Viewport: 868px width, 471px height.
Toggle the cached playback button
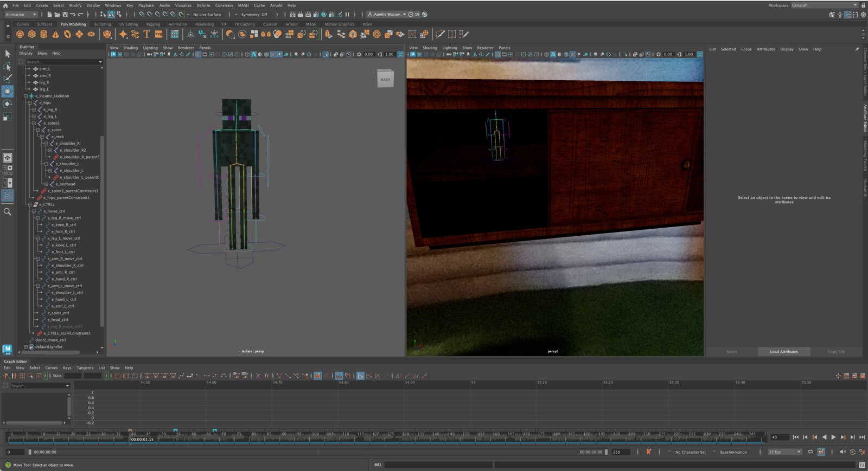(x=821, y=451)
